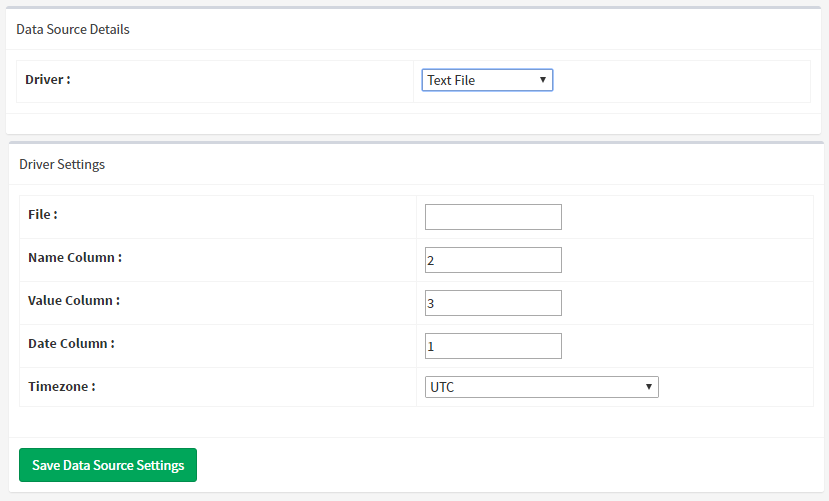The width and height of the screenshot is (829, 501).
Task: Click the Driver Settings panel heading
Action: 62,164
